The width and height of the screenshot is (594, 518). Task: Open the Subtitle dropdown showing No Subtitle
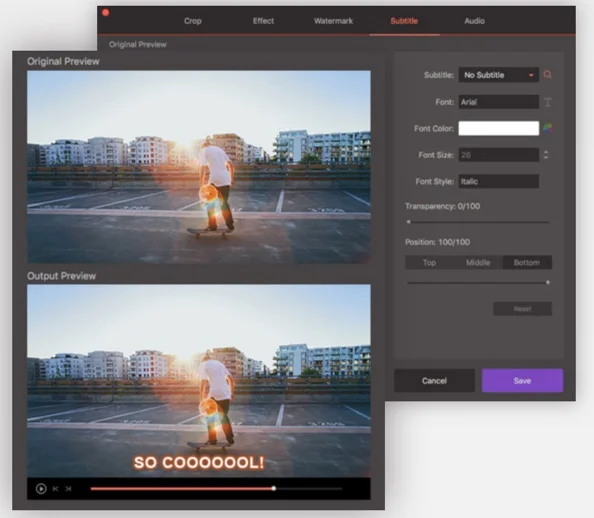(499, 75)
